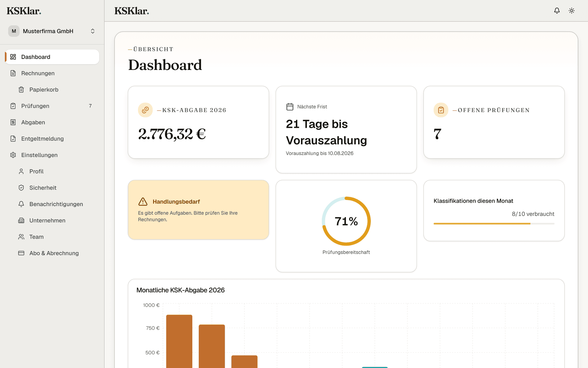This screenshot has width=588, height=368.
Task: Click the Abo & Abrechnung card icon
Action: point(21,253)
